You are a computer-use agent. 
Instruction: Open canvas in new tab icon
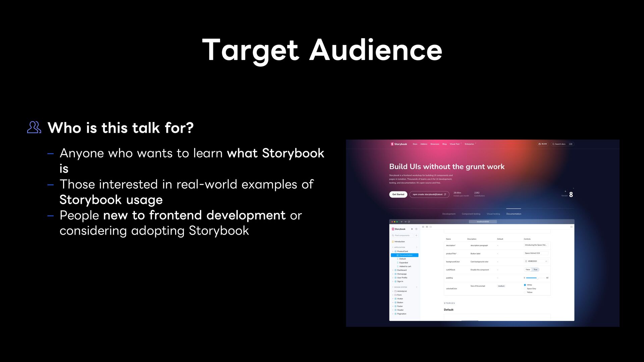tap(571, 227)
